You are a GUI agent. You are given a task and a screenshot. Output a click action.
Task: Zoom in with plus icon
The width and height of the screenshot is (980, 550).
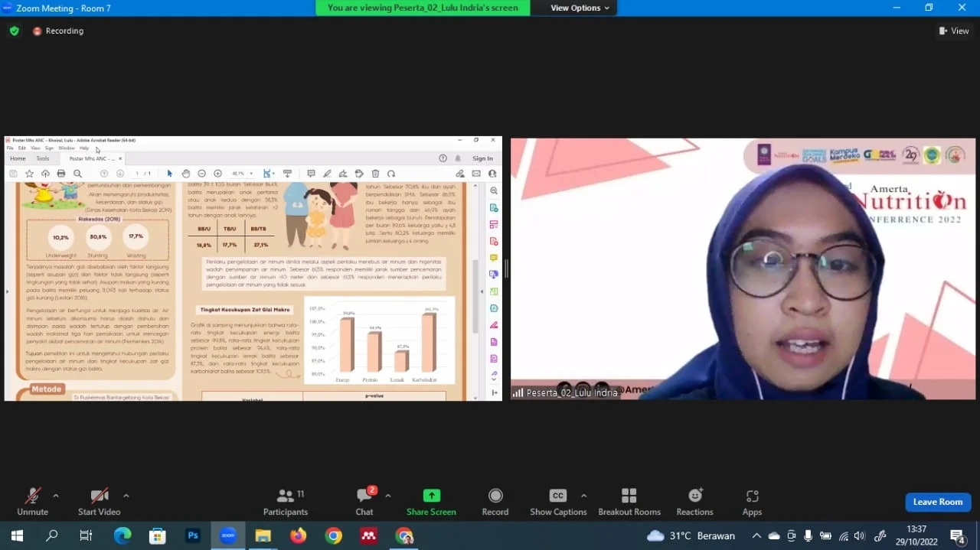[217, 174]
